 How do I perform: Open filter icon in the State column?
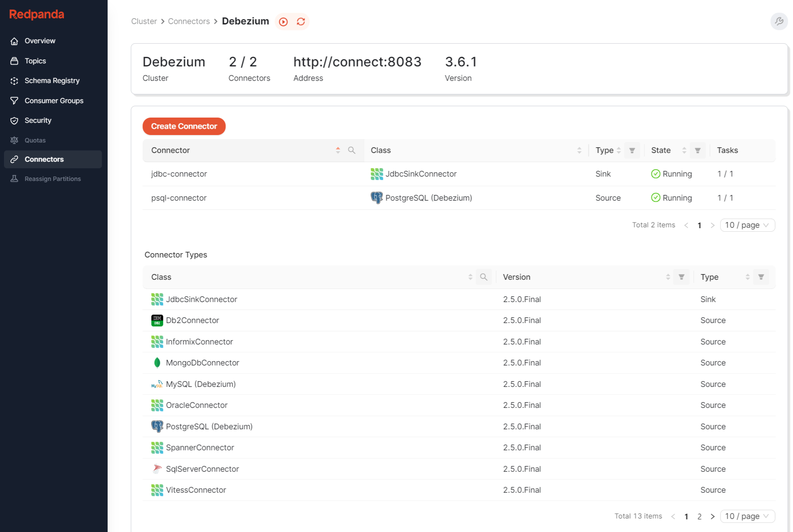click(698, 150)
